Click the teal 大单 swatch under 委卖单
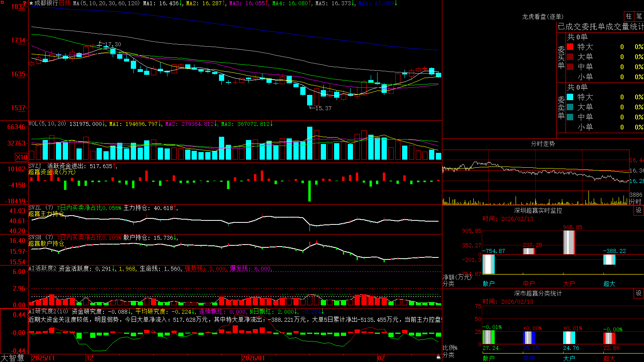The width and height of the screenshot is (644, 362). coord(570,107)
